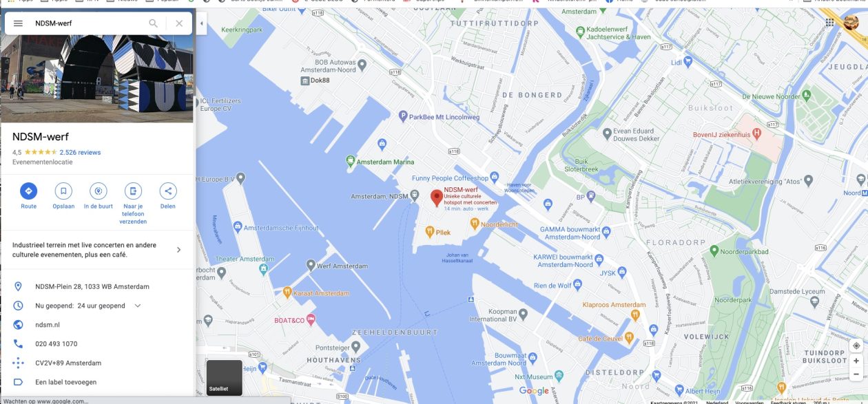This screenshot has height=404, width=868.
Task: Visit the ndsm.nl website link
Action: pos(48,325)
